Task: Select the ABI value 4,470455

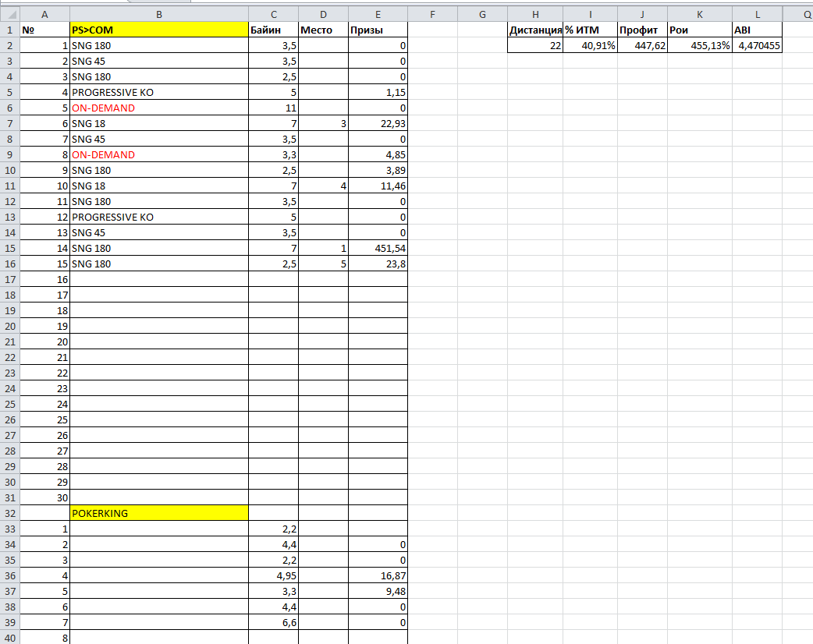Action: coord(757,45)
